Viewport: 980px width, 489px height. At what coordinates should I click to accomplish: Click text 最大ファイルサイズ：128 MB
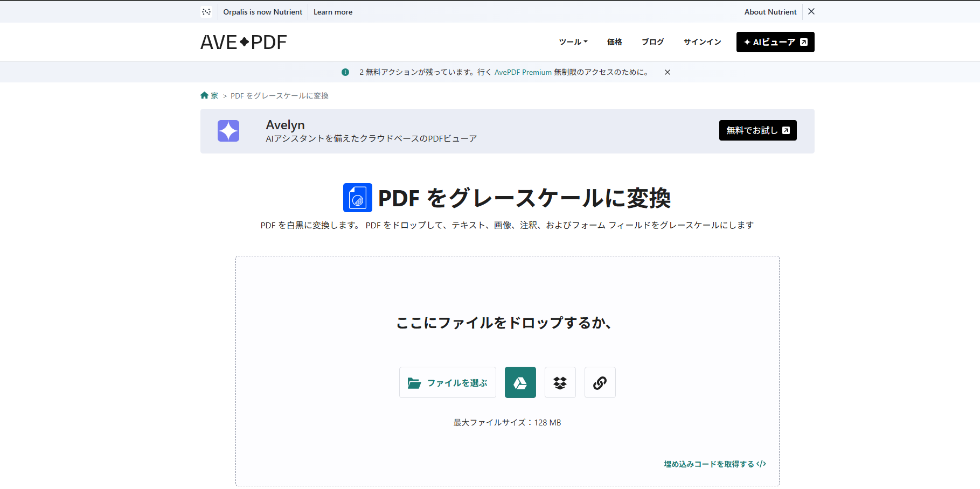tap(507, 422)
